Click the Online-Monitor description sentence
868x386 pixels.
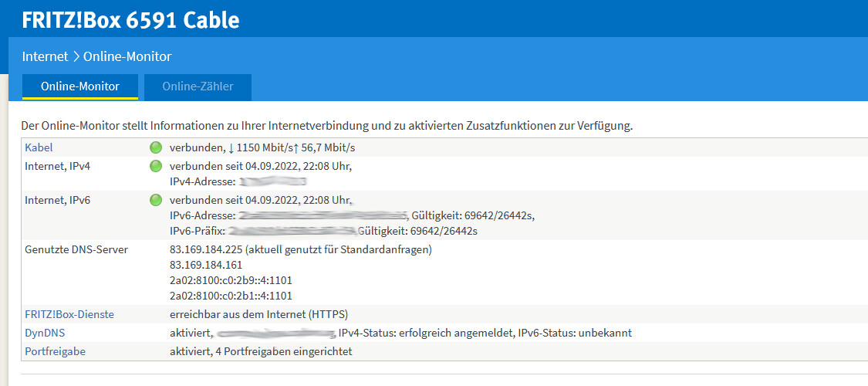327,126
